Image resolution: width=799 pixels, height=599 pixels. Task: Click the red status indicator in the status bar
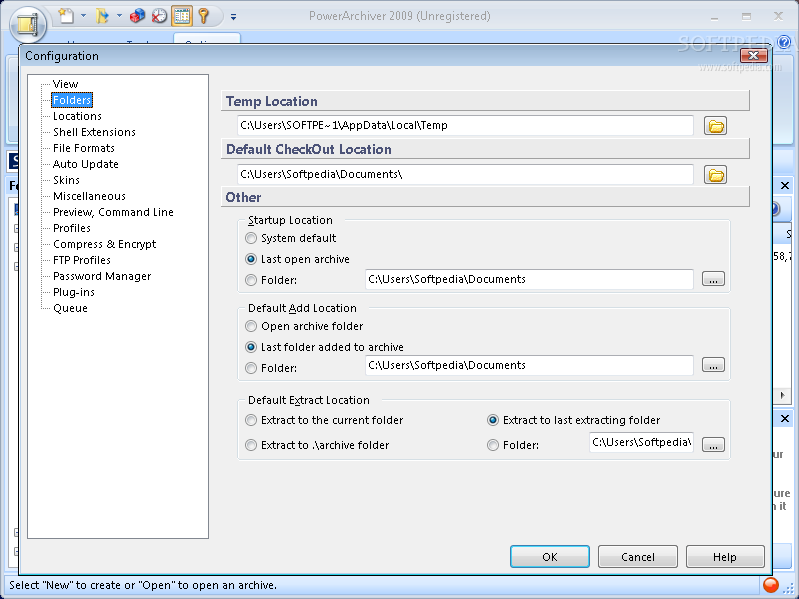[770, 585]
